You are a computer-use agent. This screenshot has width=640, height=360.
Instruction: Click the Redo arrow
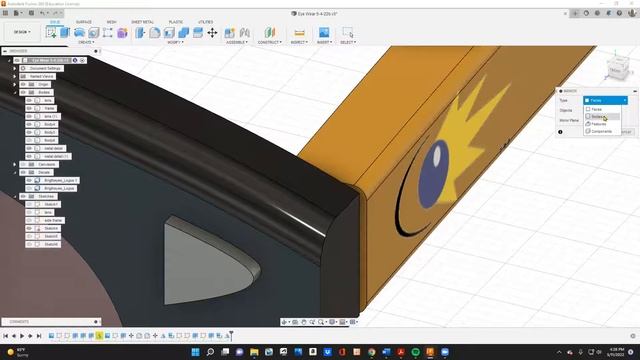coord(56,13)
